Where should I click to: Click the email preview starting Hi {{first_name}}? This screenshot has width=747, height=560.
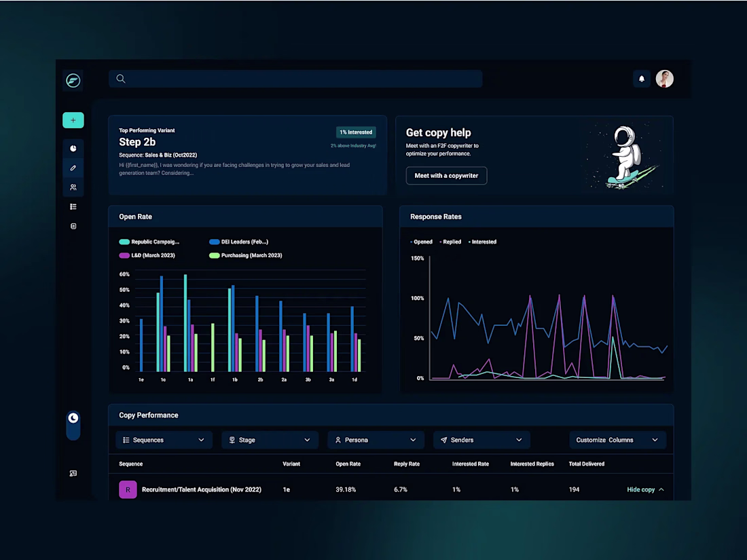tap(234, 169)
